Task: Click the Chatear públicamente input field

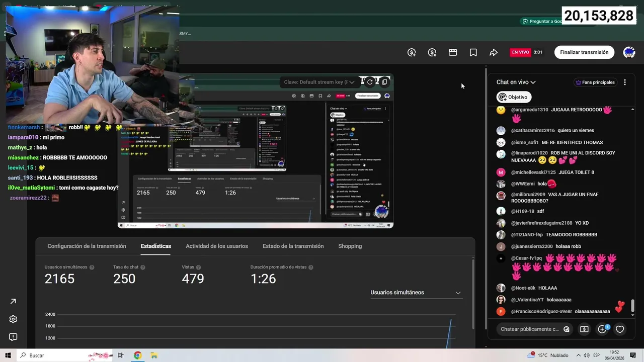Action: point(529,329)
